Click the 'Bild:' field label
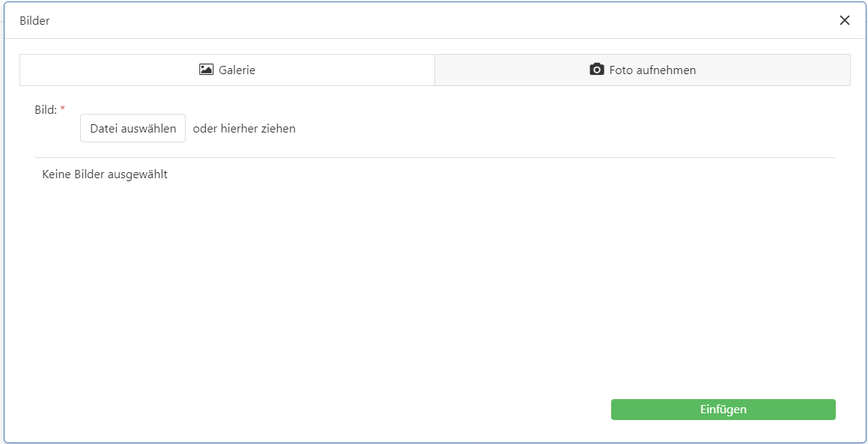Image resolution: width=868 pixels, height=444 pixels. [x=45, y=109]
